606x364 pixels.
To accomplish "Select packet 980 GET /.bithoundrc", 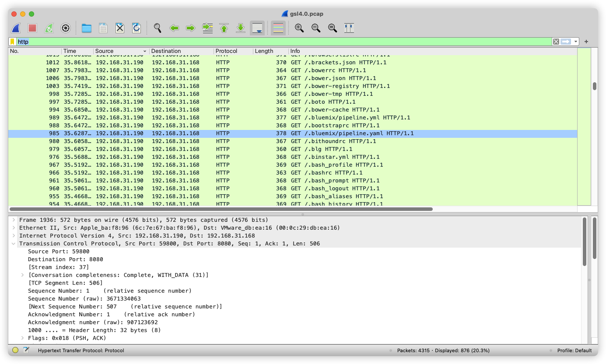I will [x=292, y=141].
